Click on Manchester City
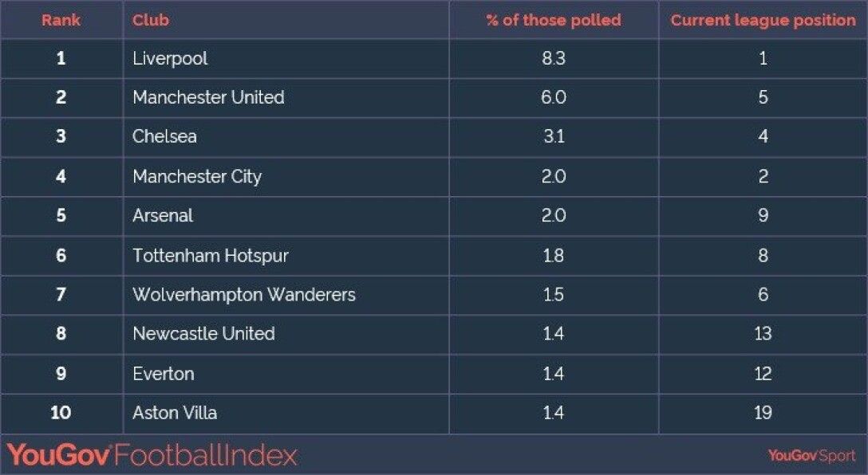The height and width of the screenshot is (475, 868). pyautogui.click(x=197, y=177)
